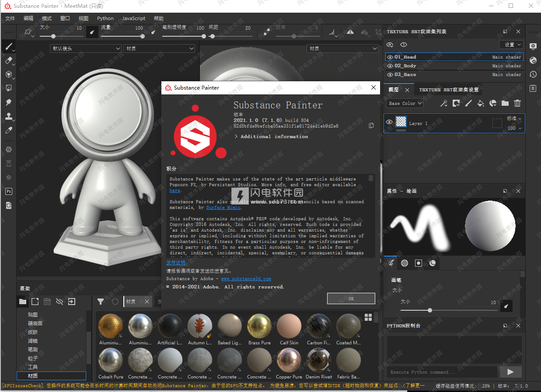Image resolution: width=541 pixels, height=392 pixels.
Task: Select the Paint brush tool in left toolbar
Action: pyautogui.click(x=8, y=46)
